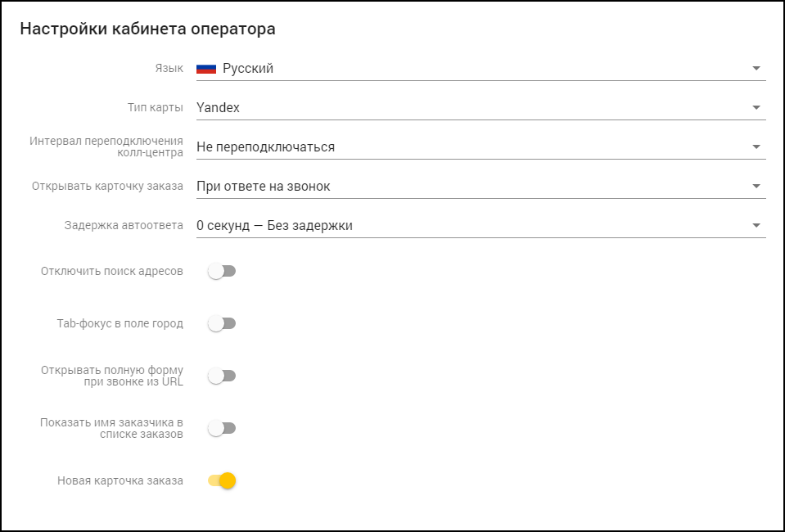Click the 'Открывать карточку заказа' dropdown arrow
The height and width of the screenshot is (532, 785).
[x=756, y=187]
